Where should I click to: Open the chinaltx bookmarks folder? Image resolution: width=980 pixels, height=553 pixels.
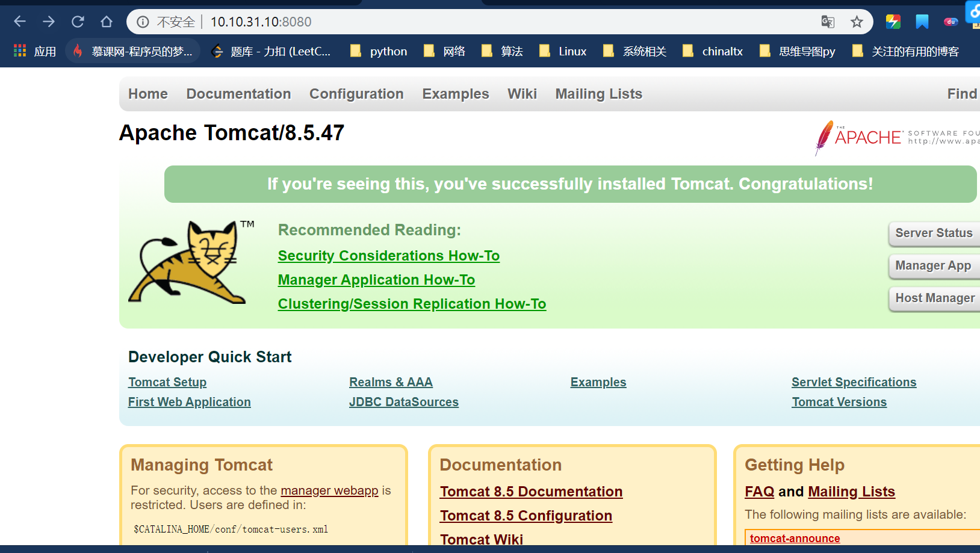pyautogui.click(x=712, y=51)
